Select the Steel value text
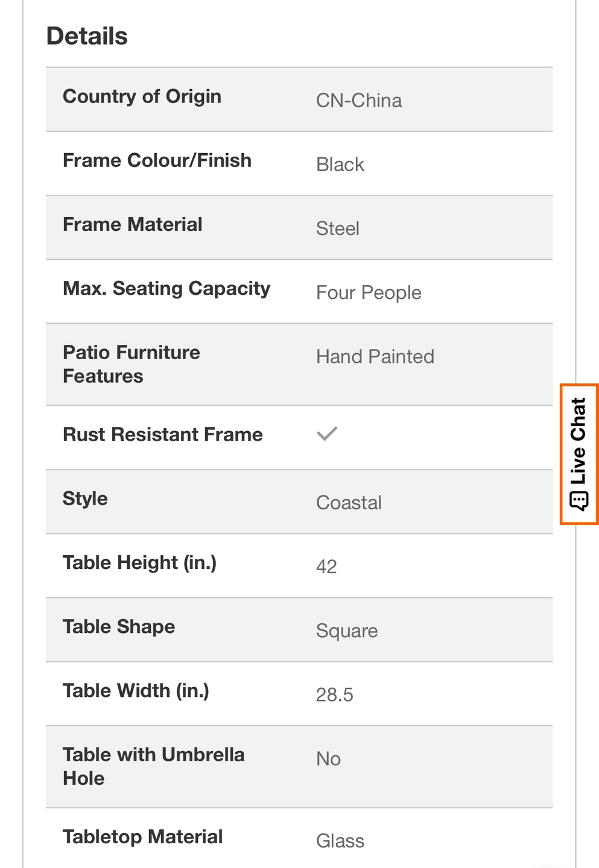 (x=338, y=228)
